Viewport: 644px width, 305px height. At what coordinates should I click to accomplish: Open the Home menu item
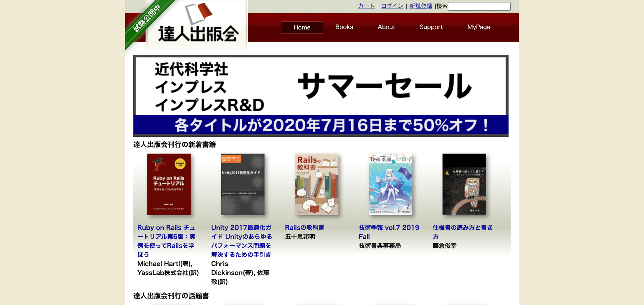pyautogui.click(x=302, y=27)
